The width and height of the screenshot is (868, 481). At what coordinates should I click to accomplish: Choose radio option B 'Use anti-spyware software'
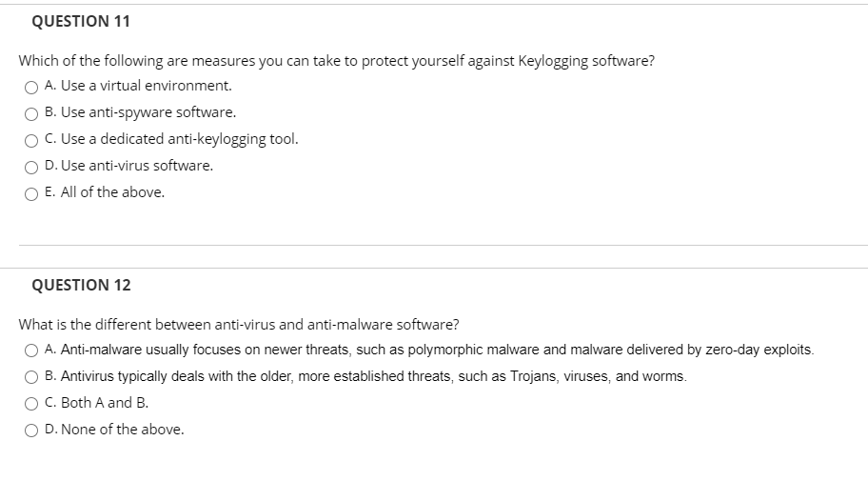(x=31, y=114)
